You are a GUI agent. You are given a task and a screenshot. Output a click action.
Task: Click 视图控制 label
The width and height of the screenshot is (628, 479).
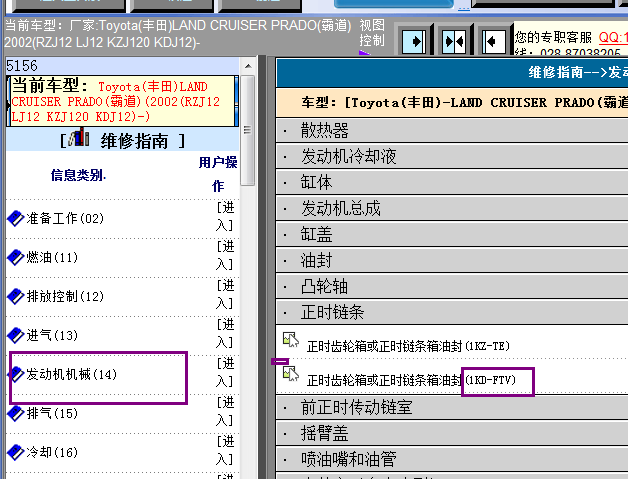pos(372,33)
